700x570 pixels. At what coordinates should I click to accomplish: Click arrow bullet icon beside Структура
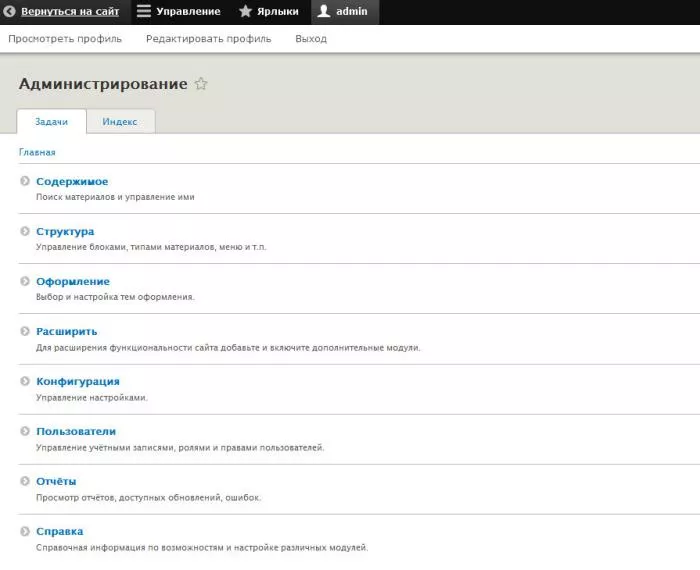click(25, 231)
